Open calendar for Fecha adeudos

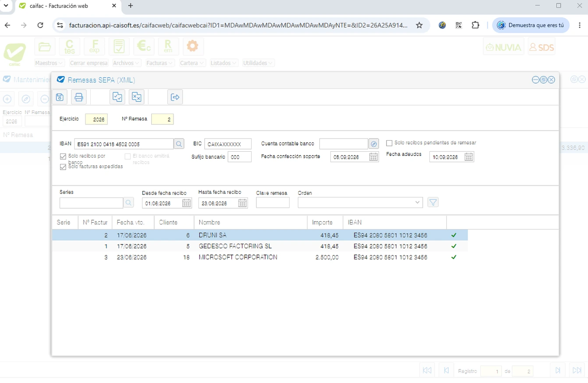pos(468,157)
